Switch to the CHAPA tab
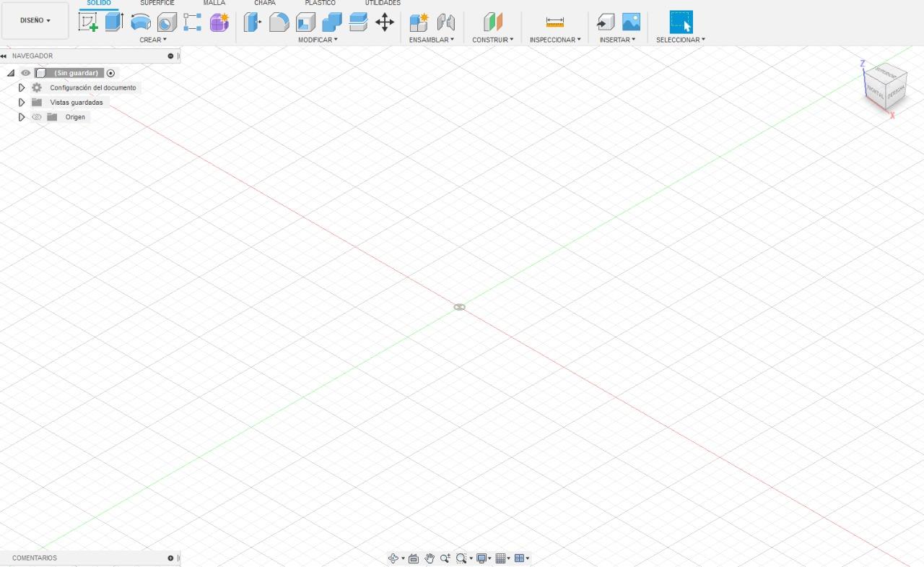The image size is (924, 567). (265, 4)
